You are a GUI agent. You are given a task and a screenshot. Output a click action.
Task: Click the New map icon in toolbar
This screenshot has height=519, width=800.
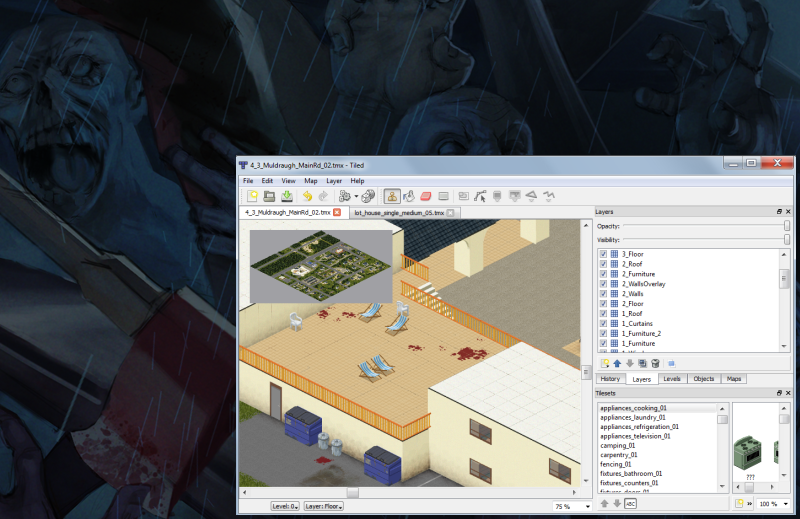pyautogui.click(x=252, y=196)
